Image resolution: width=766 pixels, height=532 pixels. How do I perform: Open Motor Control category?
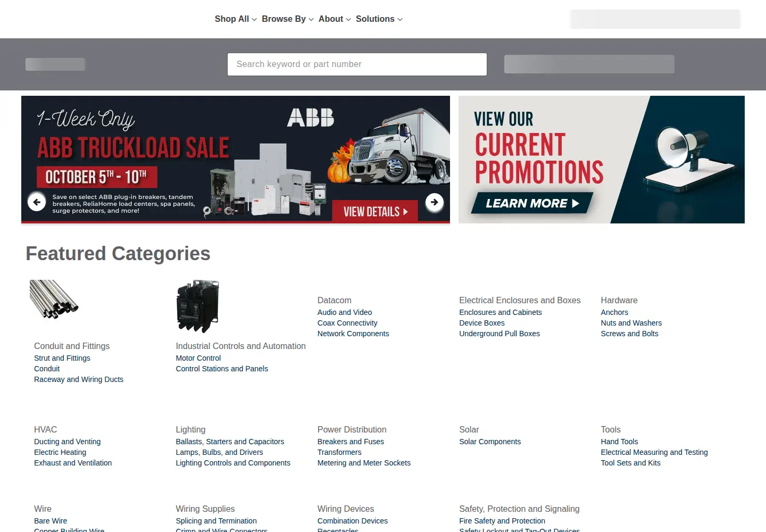198,358
